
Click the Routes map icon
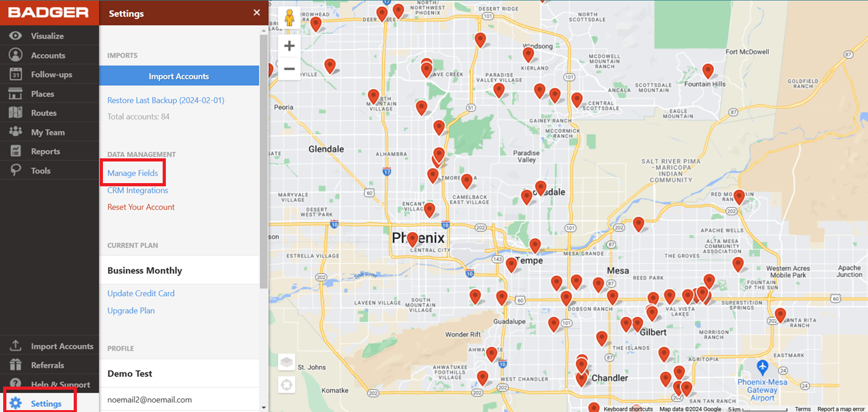click(x=15, y=113)
